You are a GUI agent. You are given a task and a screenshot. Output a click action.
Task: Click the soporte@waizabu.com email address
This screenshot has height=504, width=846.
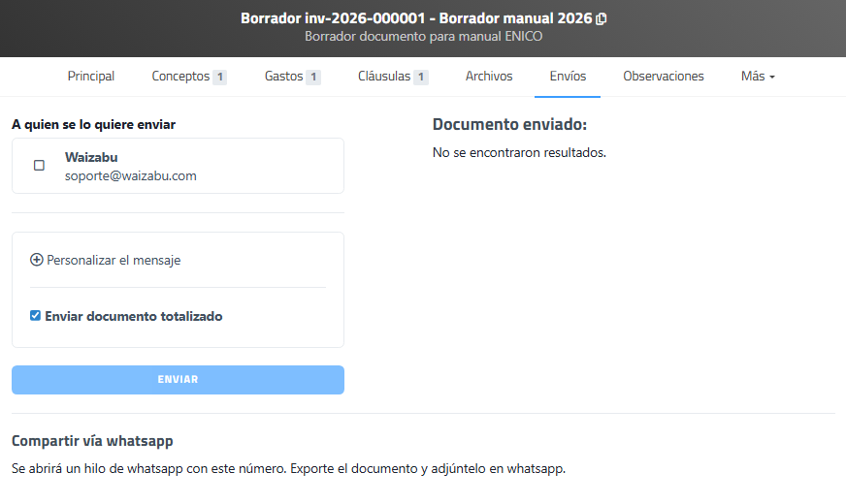[x=131, y=175]
